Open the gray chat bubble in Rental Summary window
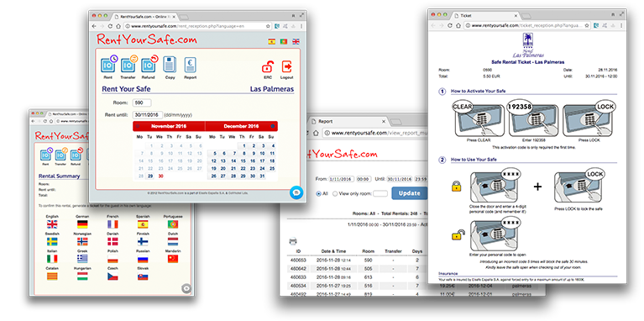 [186, 288]
